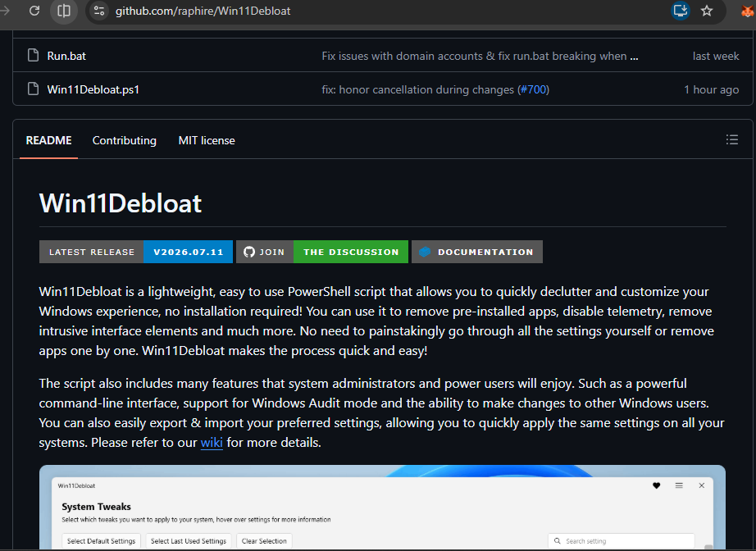Switch to the Contributing tab

tap(125, 140)
